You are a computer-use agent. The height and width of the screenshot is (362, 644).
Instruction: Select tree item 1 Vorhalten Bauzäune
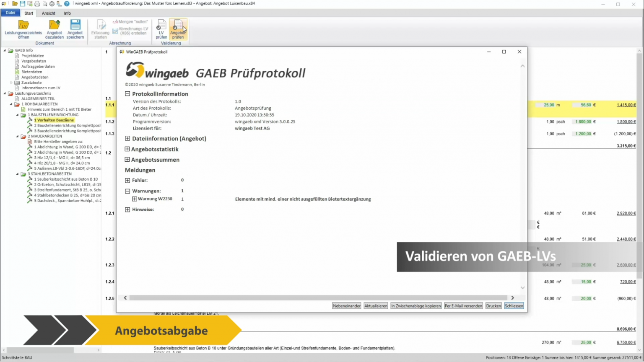click(x=55, y=120)
